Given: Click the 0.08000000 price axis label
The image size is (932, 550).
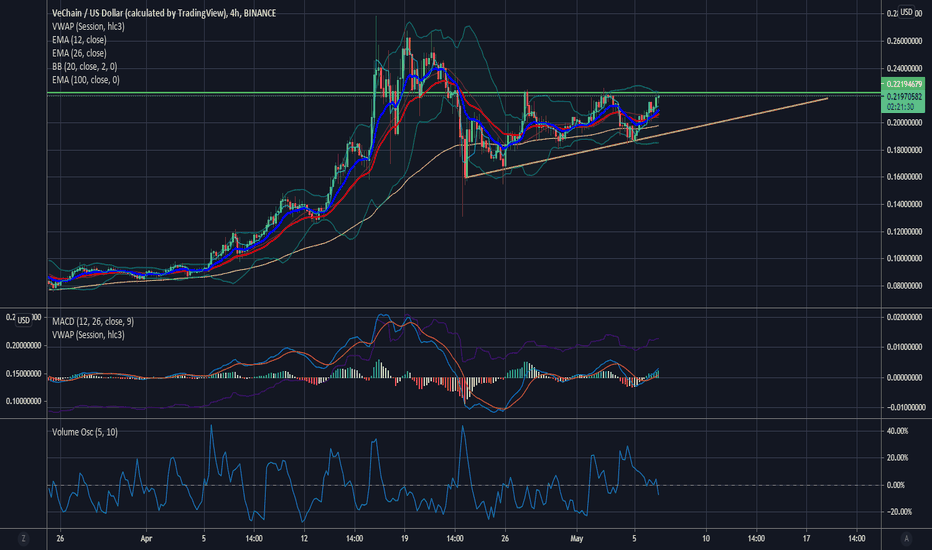Looking at the screenshot, I should coord(904,285).
